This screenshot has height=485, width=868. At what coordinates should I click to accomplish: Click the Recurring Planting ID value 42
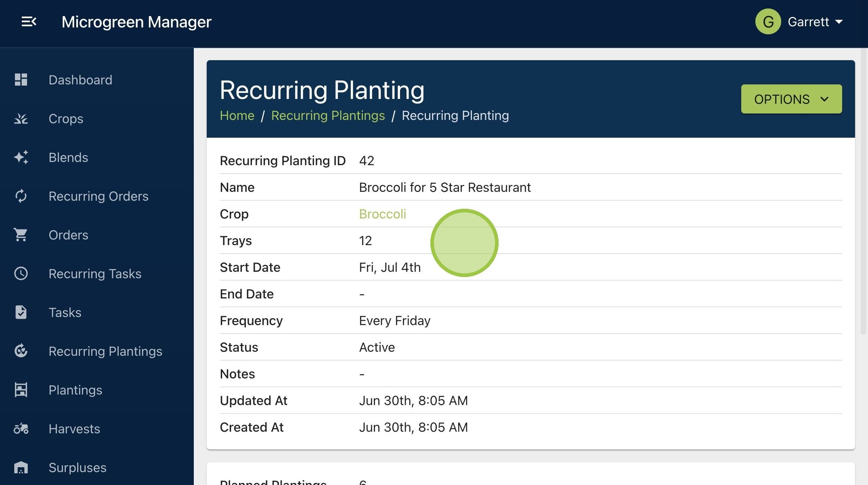(x=367, y=161)
